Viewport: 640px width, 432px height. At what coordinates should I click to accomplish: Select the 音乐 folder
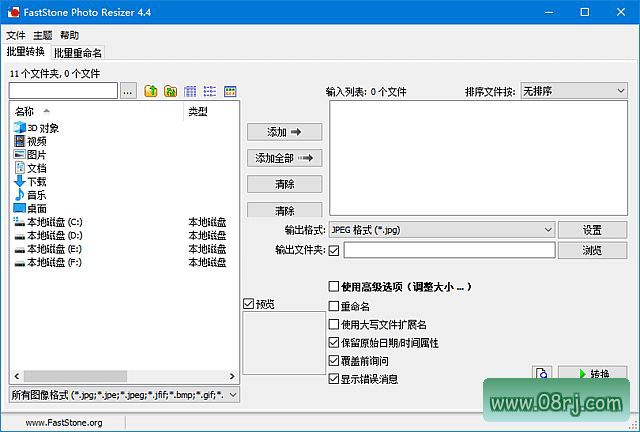click(31, 195)
